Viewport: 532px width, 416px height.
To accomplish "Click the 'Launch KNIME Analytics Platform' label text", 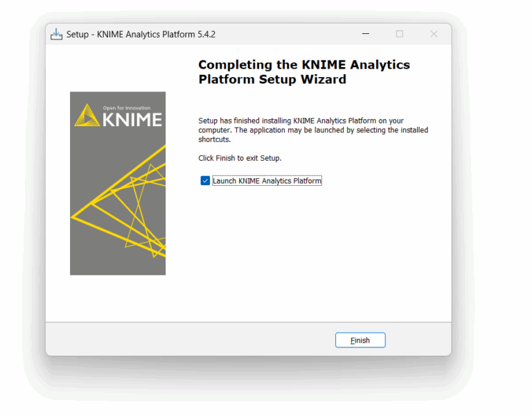I will pos(267,181).
